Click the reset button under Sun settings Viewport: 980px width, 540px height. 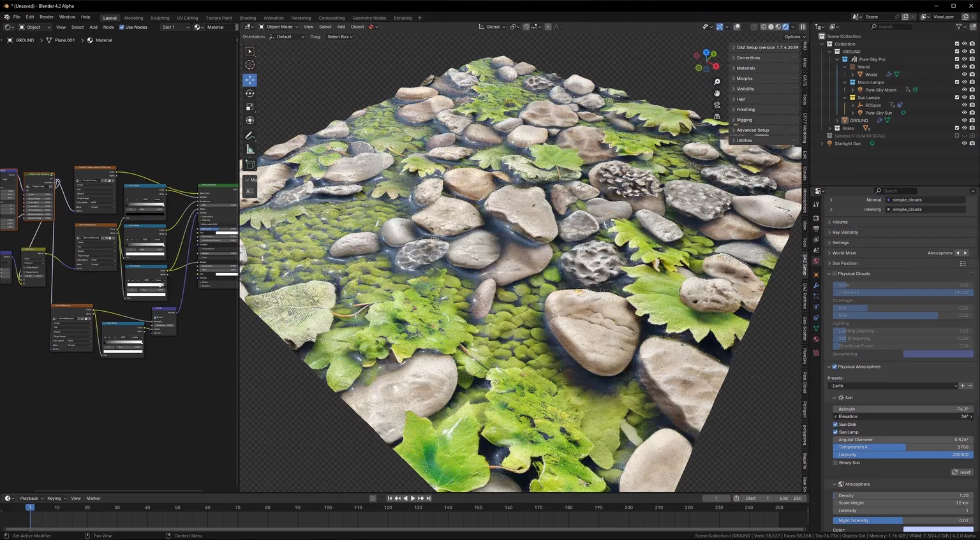coord(961,472)
